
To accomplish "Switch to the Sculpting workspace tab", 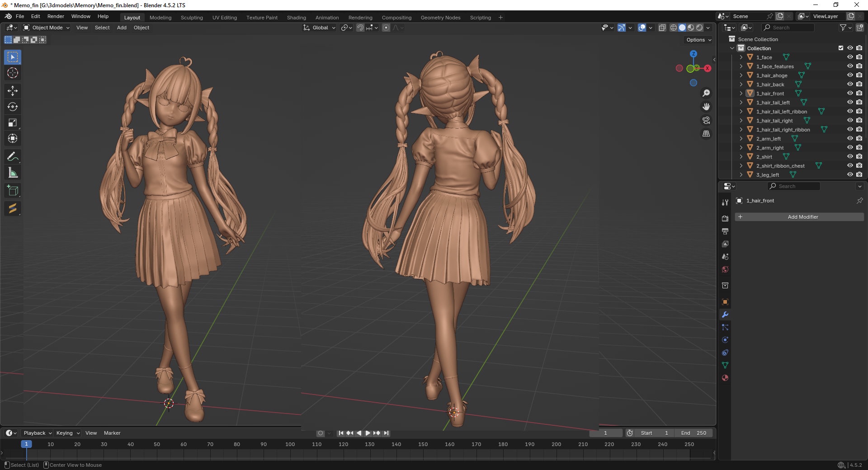I will coord(192,18).
